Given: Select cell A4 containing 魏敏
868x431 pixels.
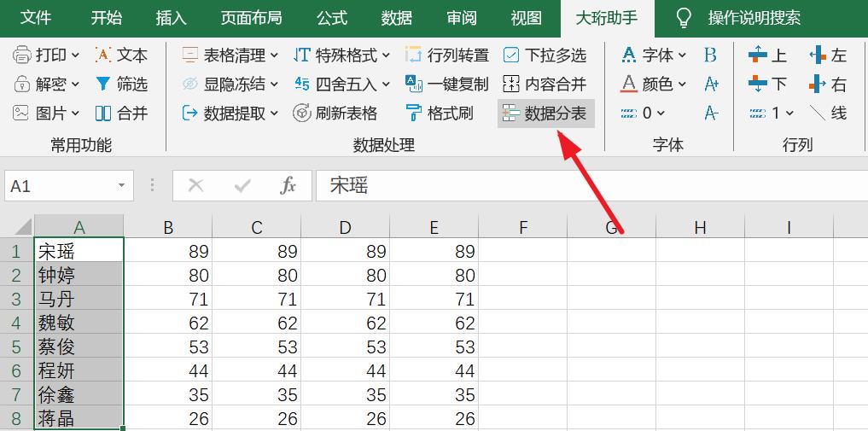Looking at the screenshot, I should point(79,323).
